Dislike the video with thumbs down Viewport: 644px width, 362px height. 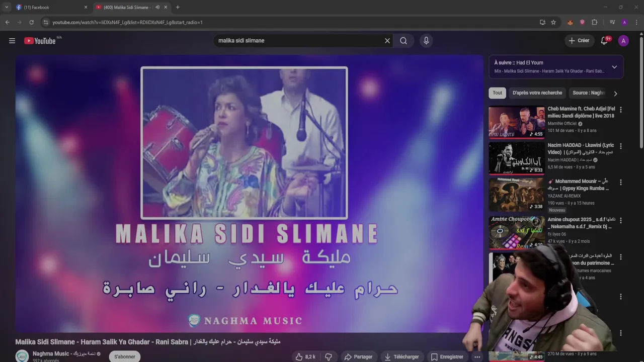pyautogui.click(x=329, y=356)
